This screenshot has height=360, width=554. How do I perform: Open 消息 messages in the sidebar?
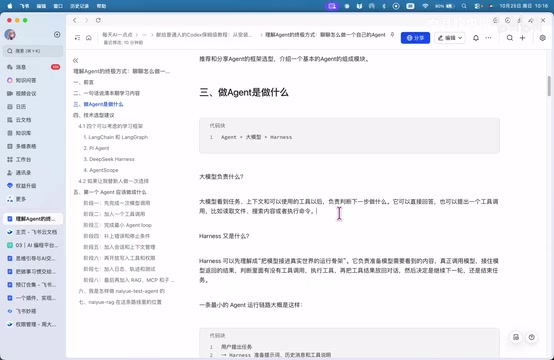[x=33, y=67]
